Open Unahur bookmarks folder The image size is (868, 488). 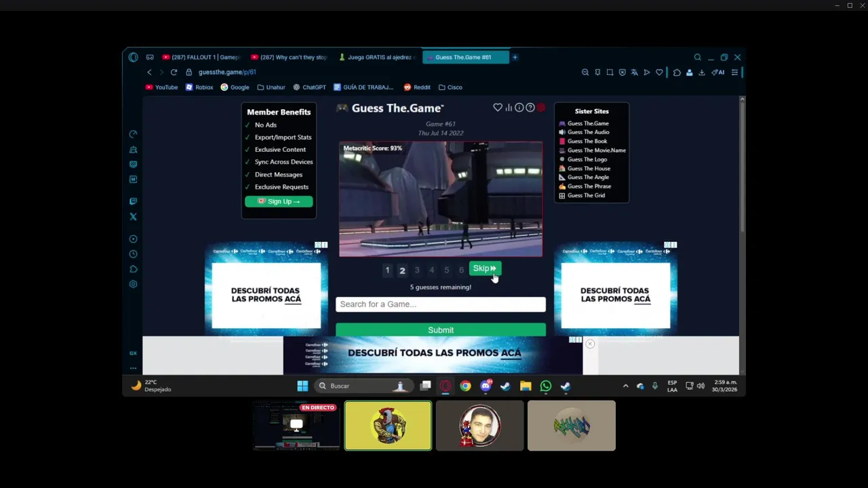[271, 87]
